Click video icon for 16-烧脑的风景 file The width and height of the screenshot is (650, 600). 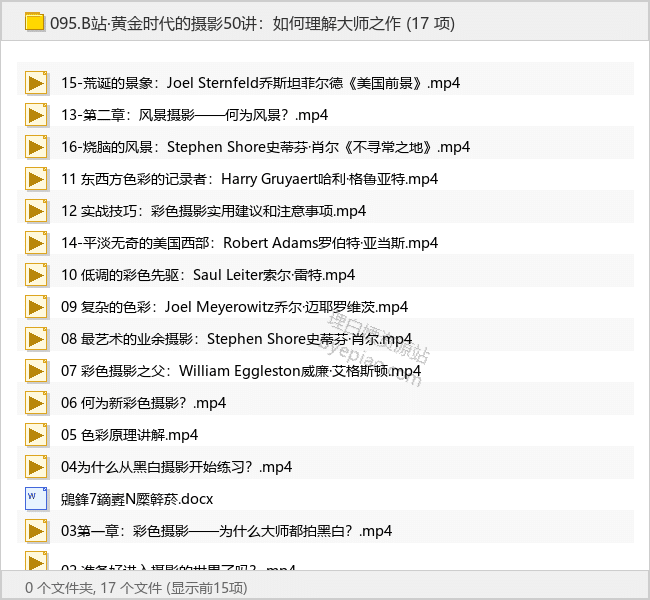tap(36, 147)
